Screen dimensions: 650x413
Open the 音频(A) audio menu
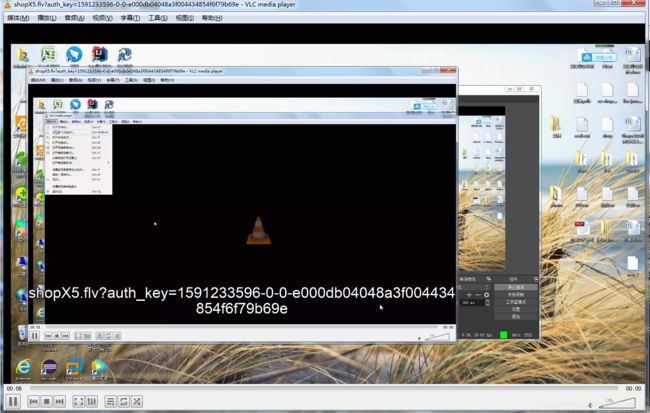click(x=74, y=18)
